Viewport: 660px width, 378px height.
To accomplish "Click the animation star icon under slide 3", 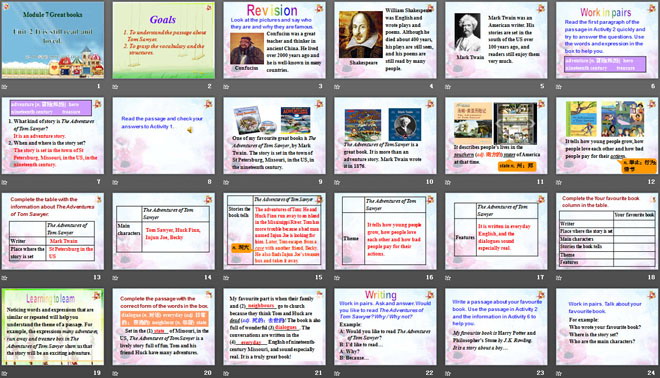I will pyautogui.click(x=226, y=87).
